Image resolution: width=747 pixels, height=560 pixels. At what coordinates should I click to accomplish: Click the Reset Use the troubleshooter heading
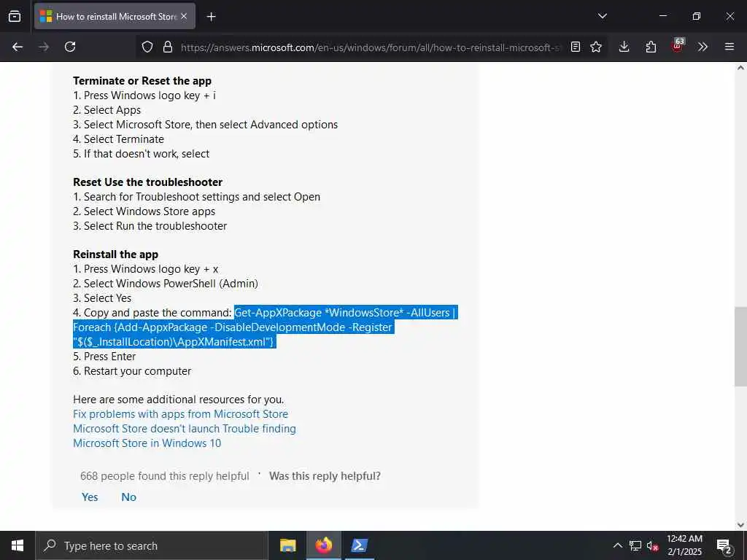click(x=147, y=182)
